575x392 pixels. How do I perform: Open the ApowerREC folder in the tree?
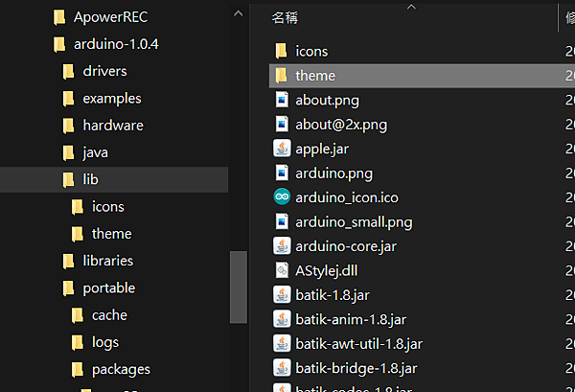101,17
